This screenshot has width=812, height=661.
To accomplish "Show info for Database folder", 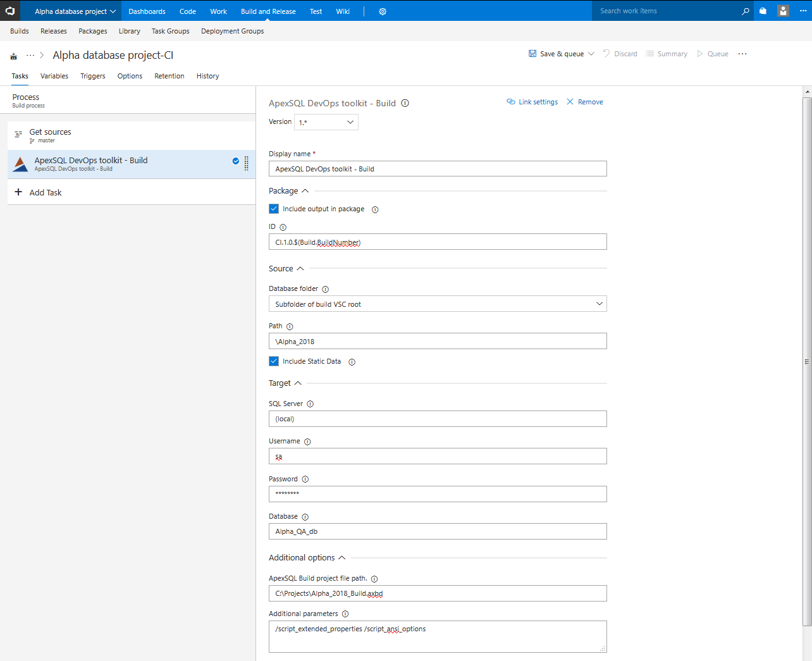I will click(325, 289).
